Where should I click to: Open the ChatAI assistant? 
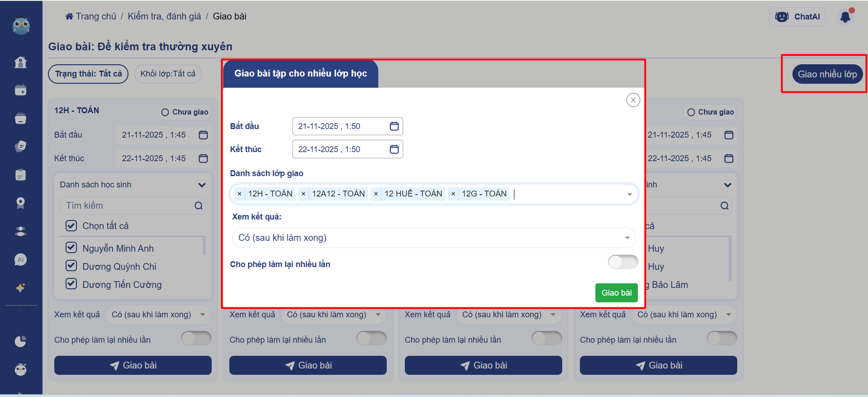797,17
